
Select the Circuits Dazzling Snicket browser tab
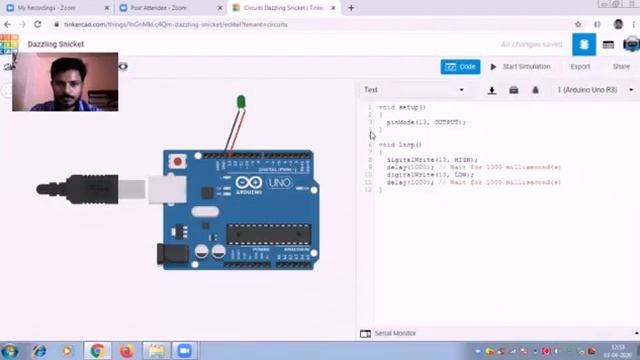coord(283,8)
